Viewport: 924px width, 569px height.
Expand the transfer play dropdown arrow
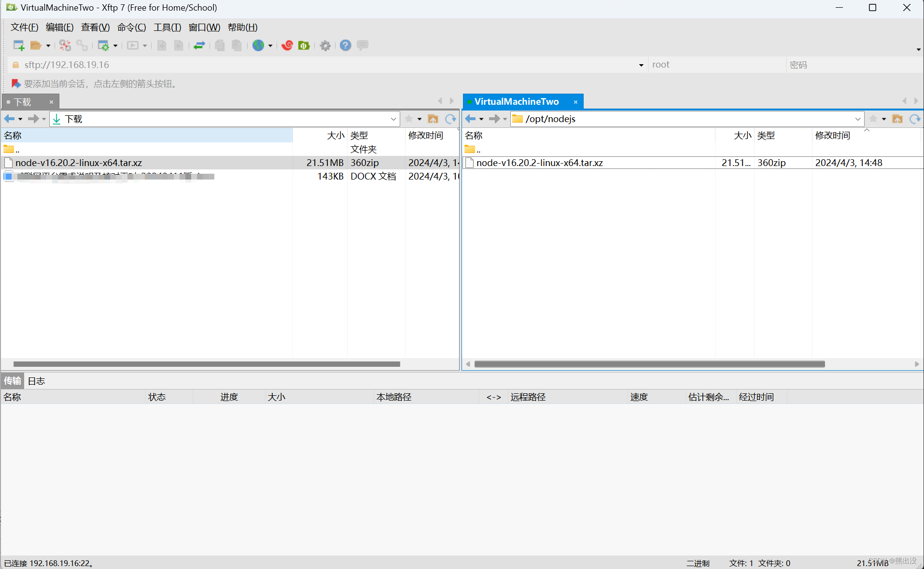[145, 46]
